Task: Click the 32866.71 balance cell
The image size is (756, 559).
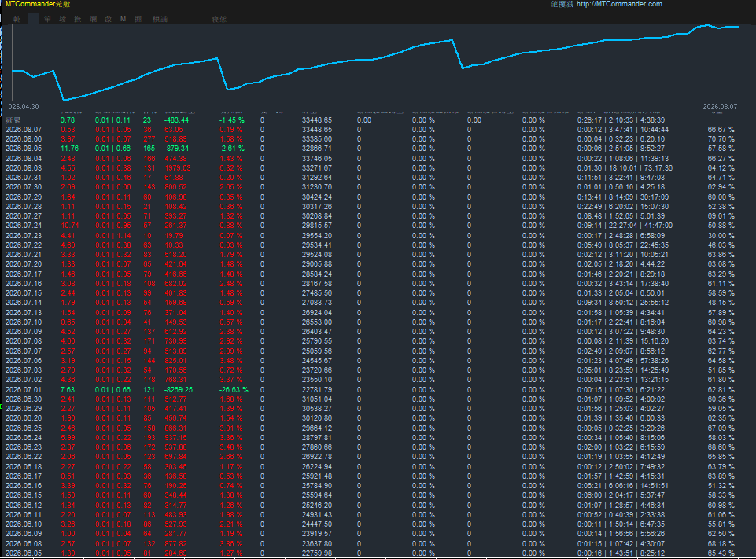Action: 317,149
